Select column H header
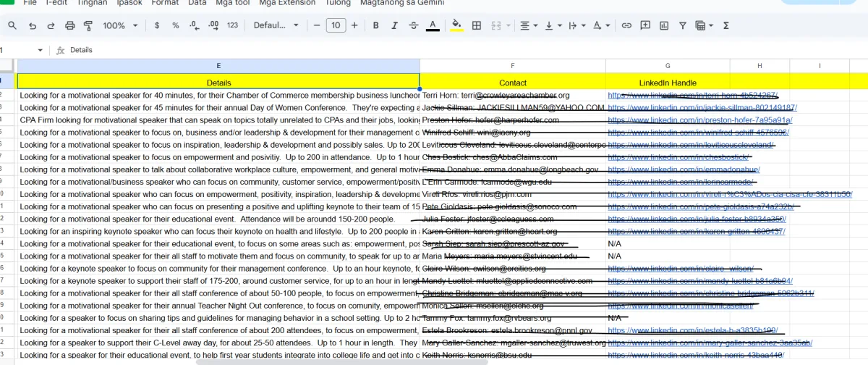Screen dimensions: 868x365 pyautogui.click(x=759, y=66)
